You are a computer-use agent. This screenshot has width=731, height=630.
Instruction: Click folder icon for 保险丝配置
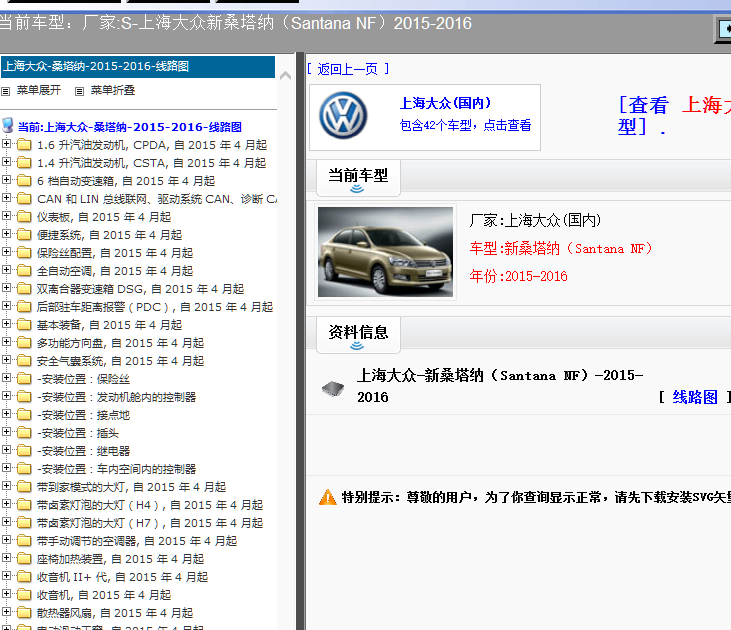(x=24, y=253)
